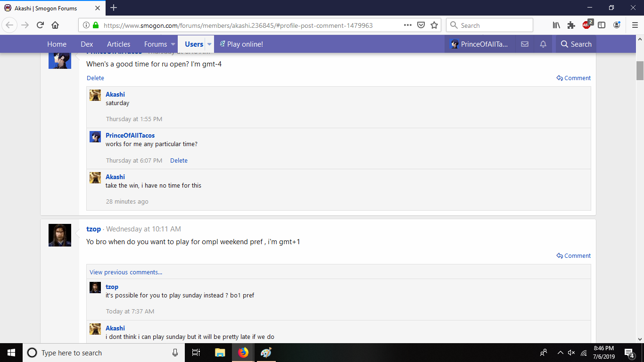Image resolution: width=644 pixels, height=362 pixels.
Task: Open the Firefox home page
Action: [55, 25]
